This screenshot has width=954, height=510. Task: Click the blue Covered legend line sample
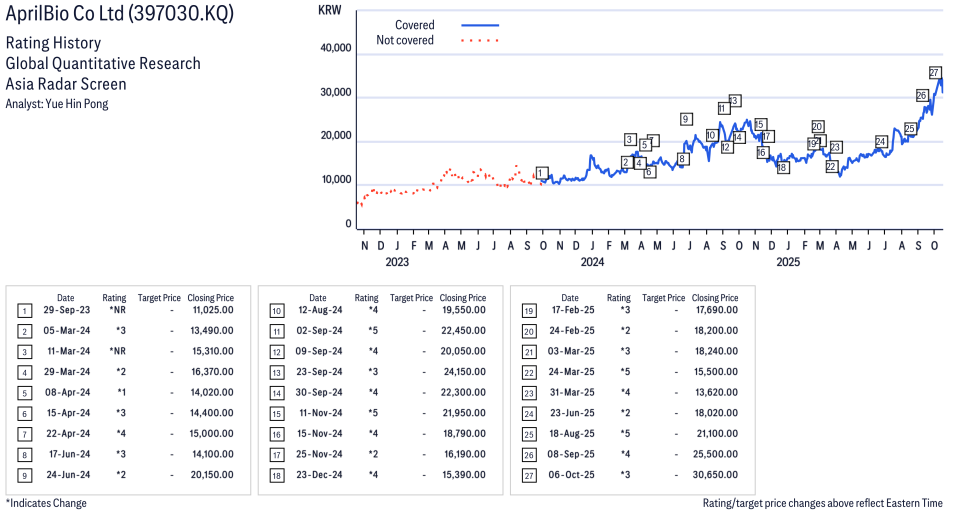pos(480,25)
